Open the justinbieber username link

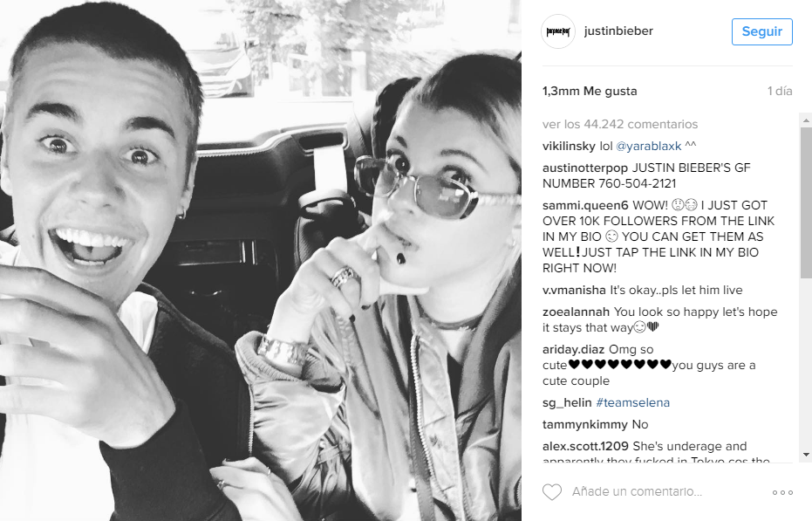618,31
